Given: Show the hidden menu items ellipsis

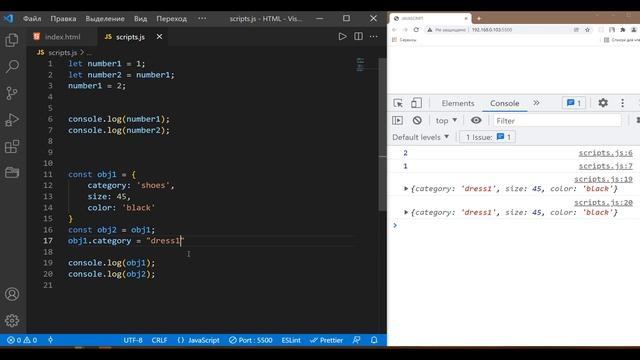Looking at the screenshot, I should click(202, 19).
